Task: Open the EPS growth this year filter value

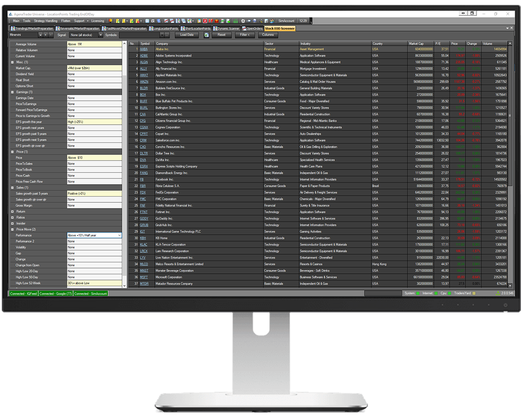Action: [94, 122]
